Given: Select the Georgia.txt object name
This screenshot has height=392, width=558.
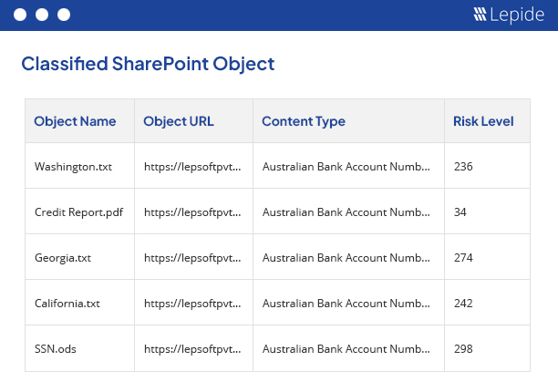Looking at the screenshot, I should coord(63,258).
